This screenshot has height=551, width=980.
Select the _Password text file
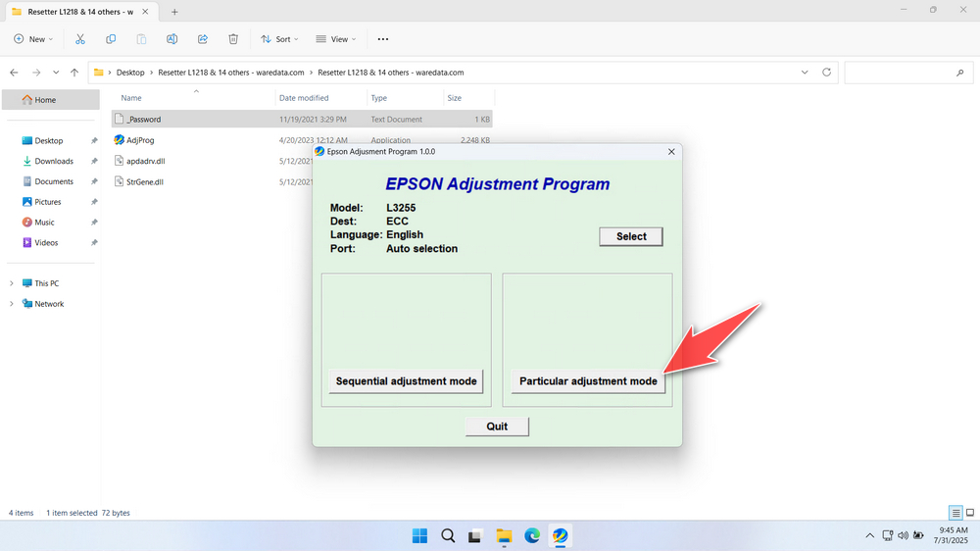pyautogui.click(x=302, y=119)
